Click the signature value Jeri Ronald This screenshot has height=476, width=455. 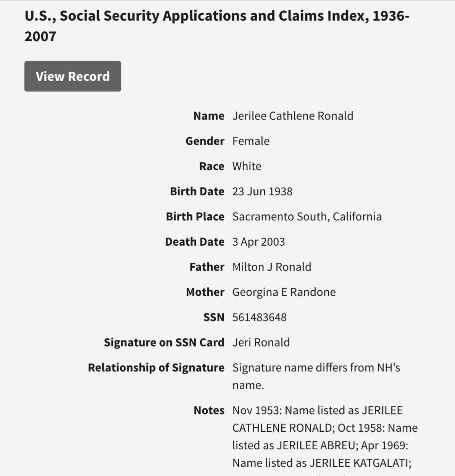[261, 343]
